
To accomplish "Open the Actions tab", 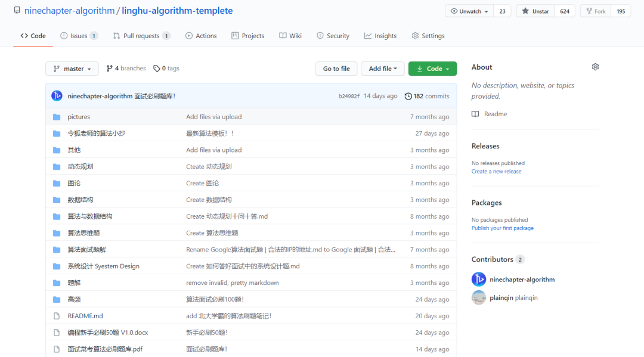I will (202, 36).
